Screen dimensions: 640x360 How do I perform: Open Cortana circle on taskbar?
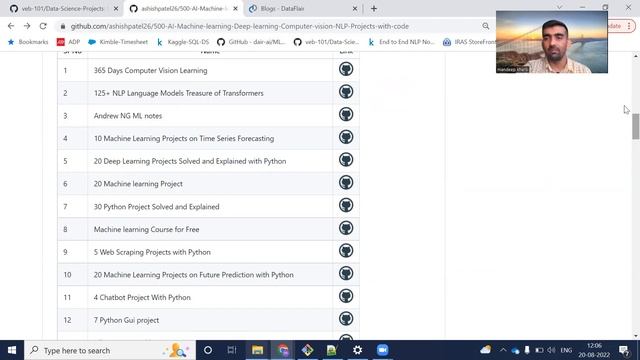[208, 350]
